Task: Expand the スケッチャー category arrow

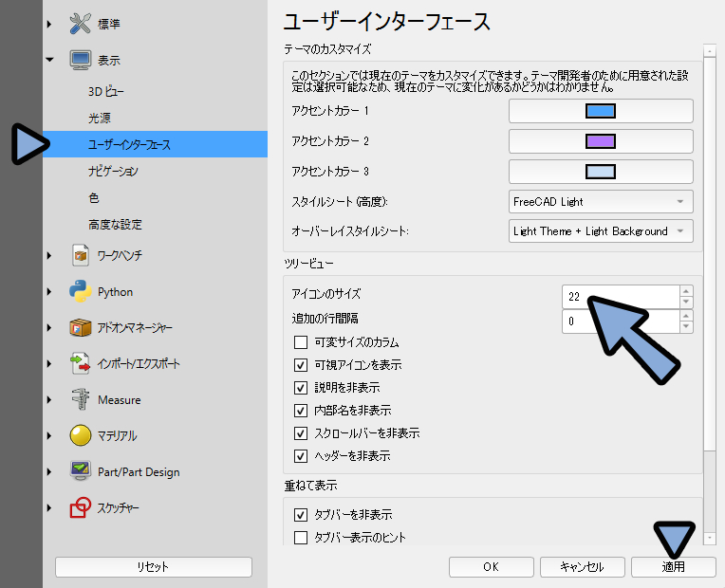Action: (49, 508)
